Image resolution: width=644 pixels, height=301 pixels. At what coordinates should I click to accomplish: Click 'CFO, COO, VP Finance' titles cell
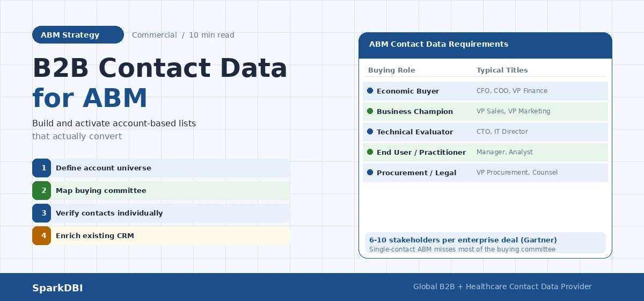click(512, 91)
